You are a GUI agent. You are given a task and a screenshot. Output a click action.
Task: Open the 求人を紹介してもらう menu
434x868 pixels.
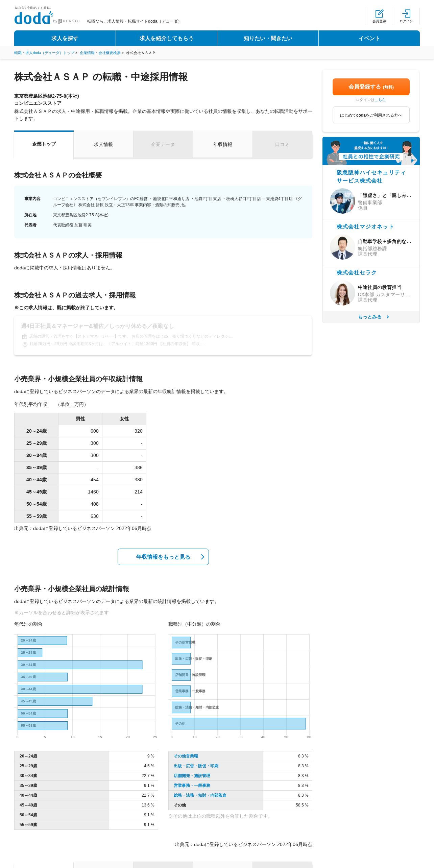pyautogui.click(x=166, y=38)
